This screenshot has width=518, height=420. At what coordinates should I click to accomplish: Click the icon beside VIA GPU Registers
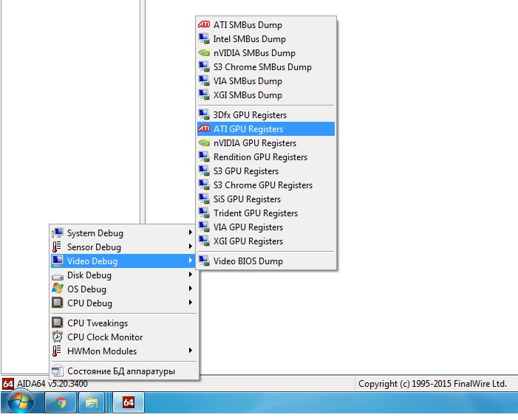204,227
